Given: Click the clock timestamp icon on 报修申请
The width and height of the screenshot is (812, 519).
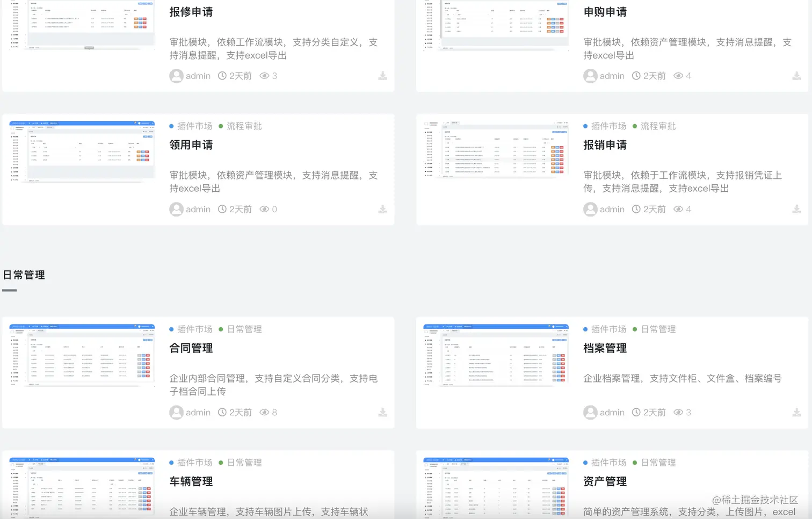Looking at the screenshot, I should point(222,76).
